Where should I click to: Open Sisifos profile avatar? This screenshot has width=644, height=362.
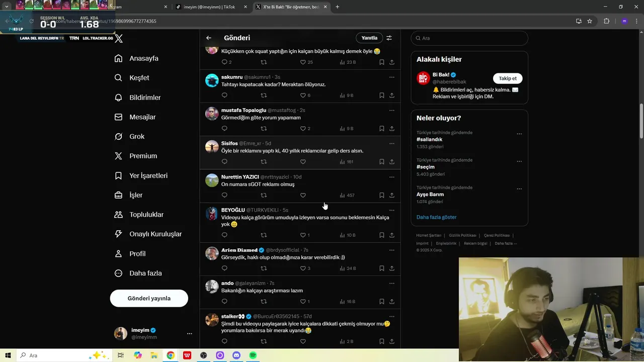coord(212,147)
